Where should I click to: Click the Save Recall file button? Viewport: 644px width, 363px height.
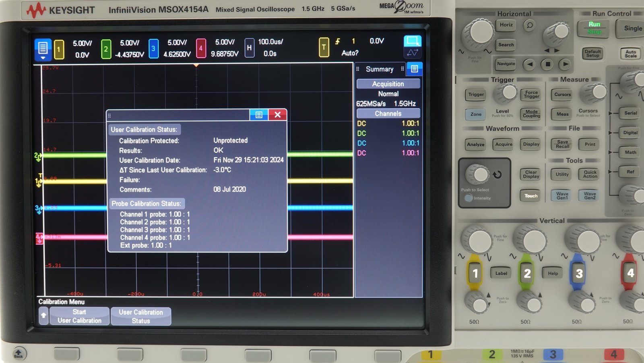click(x=562, y=144)
